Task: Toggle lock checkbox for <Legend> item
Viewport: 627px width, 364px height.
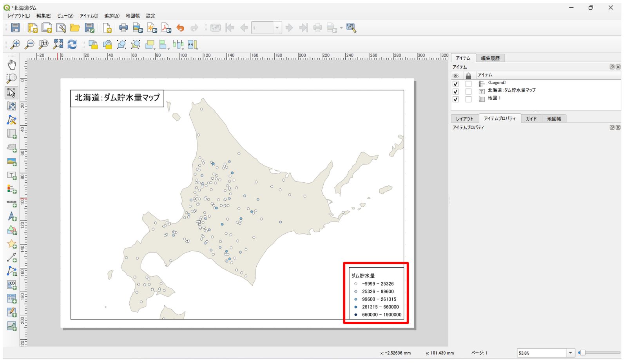Action: tap(468, 84)
